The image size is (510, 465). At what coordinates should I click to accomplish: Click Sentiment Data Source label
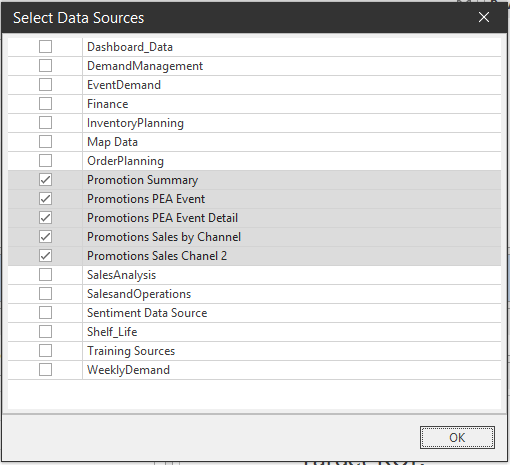[x=147, y=313]
